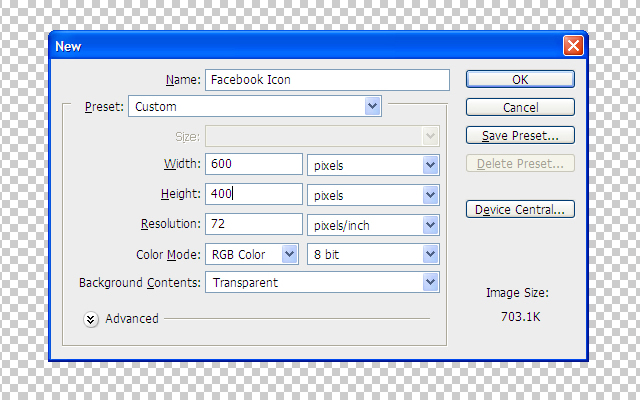The height and width of the screenshot is (400, 640).
Task: Click the Width value field
Action: coord(254,165)
